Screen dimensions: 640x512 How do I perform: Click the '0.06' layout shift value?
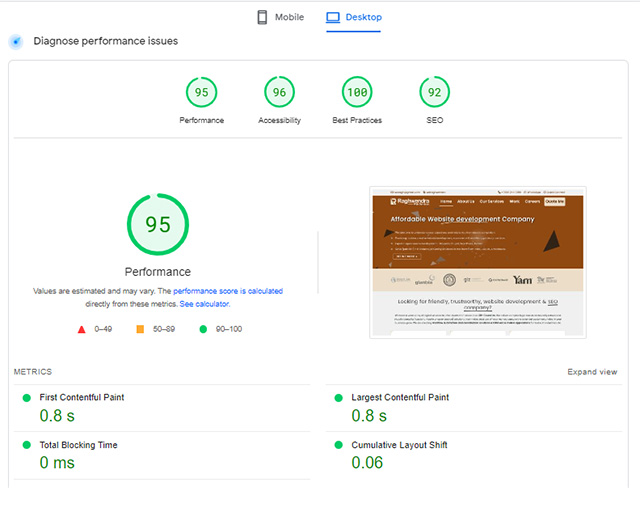(x=367, y=463)
